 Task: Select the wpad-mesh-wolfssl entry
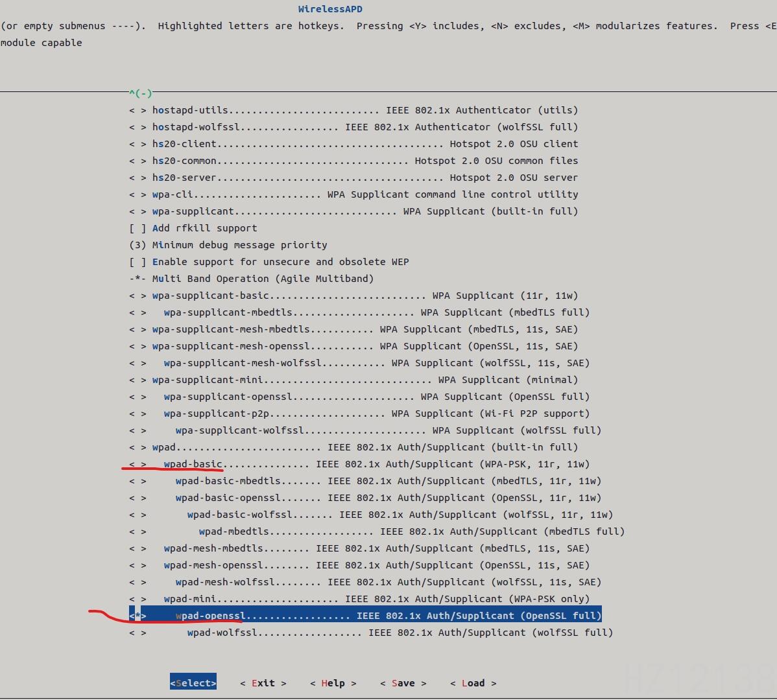click(365, 581)
